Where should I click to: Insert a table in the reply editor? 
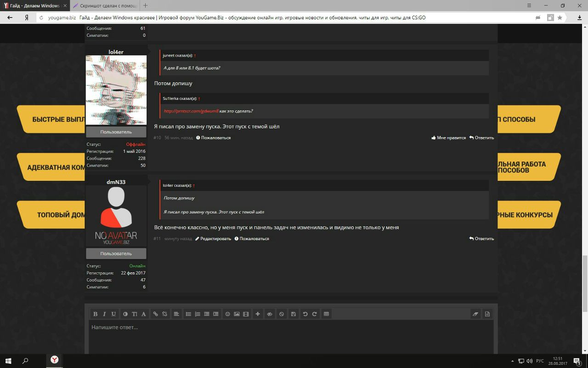pos(326,314)
